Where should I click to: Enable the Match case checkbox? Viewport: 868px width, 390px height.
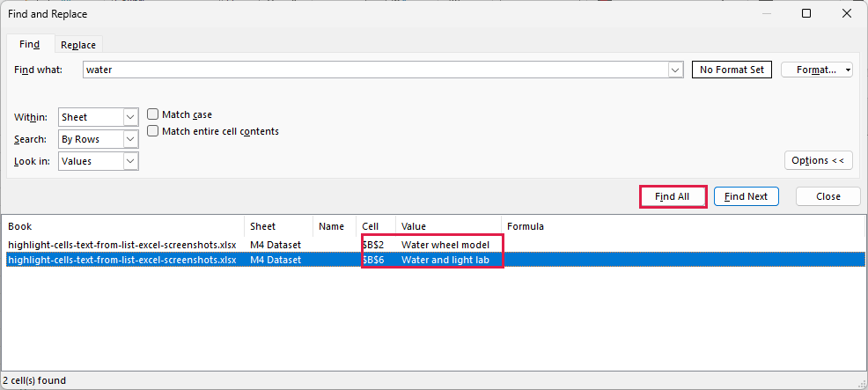(153, 114)
